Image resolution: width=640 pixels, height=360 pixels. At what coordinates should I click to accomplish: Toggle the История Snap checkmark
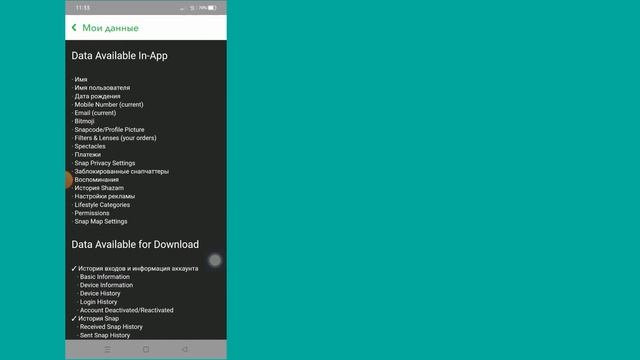tap(74, 318)
